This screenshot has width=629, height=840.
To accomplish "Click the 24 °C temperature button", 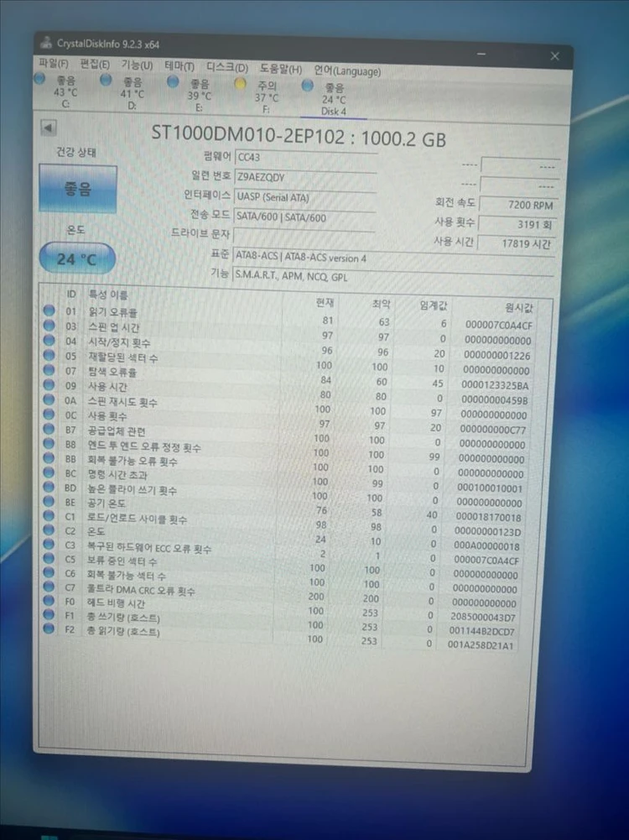I will coord(77,258).
